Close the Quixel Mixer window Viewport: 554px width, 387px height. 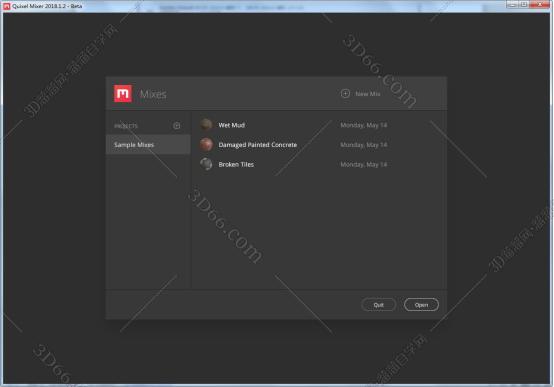[x=540, y=4]
